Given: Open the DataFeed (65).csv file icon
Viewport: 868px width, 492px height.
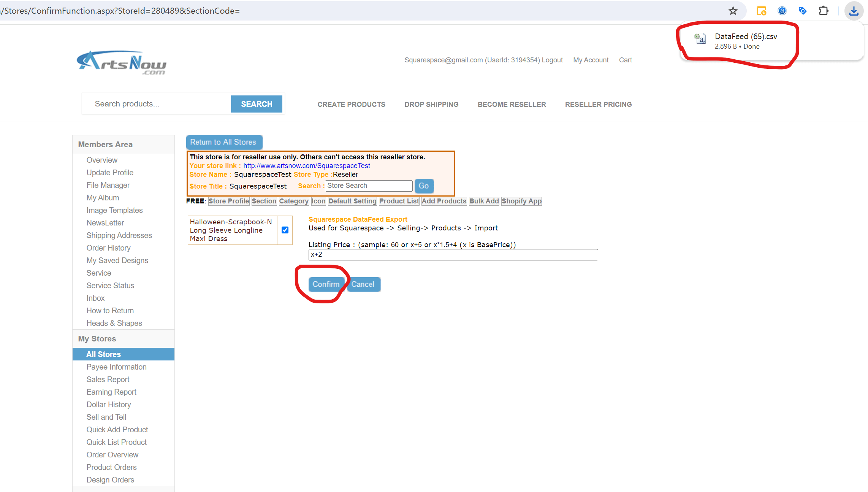Looking at the screenshot, I should click(700, 38).
